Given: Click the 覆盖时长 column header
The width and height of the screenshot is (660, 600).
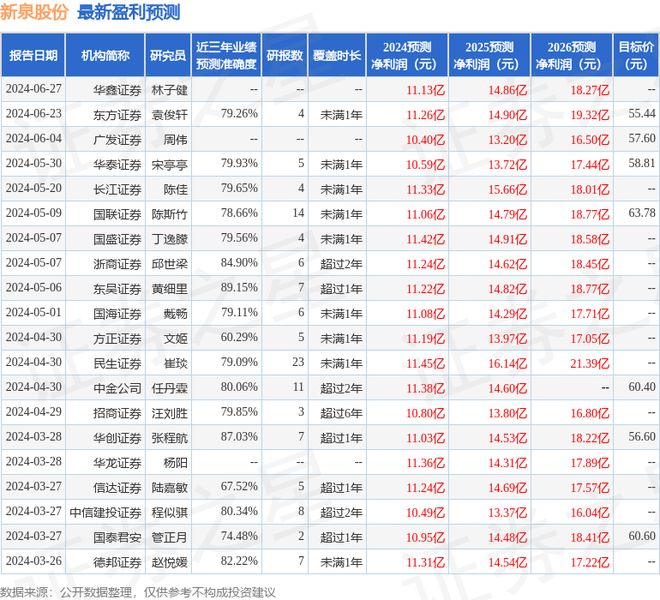Looking at the screenshot, I should click(x=337, y=55).
